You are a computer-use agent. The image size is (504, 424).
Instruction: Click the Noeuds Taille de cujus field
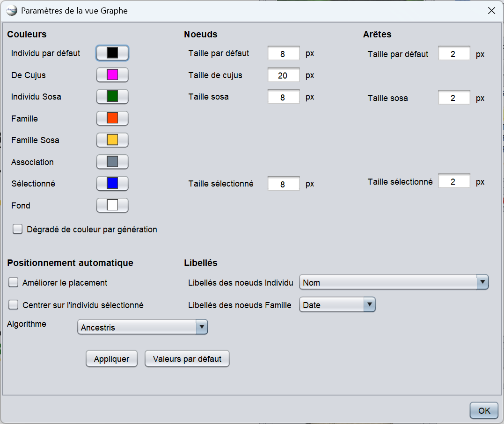(283, 75)
